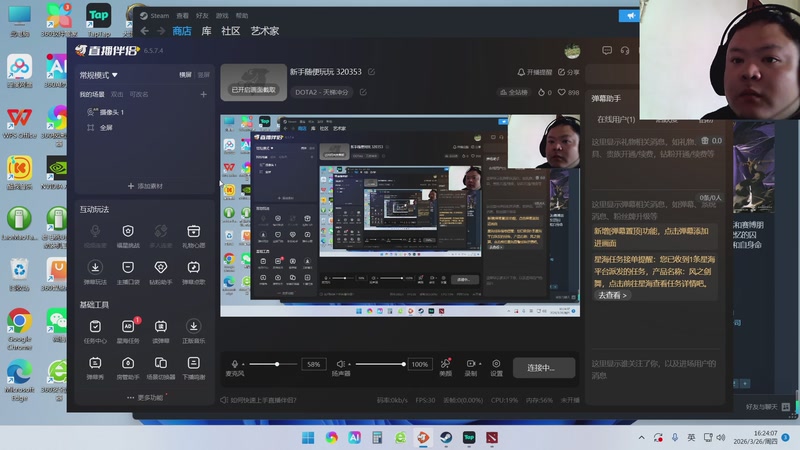Image resolution: width=800 pixels, height=450 pixels.
Task: Open 礼物心愿 gift wish tool
Action: [x=193, y=236]
